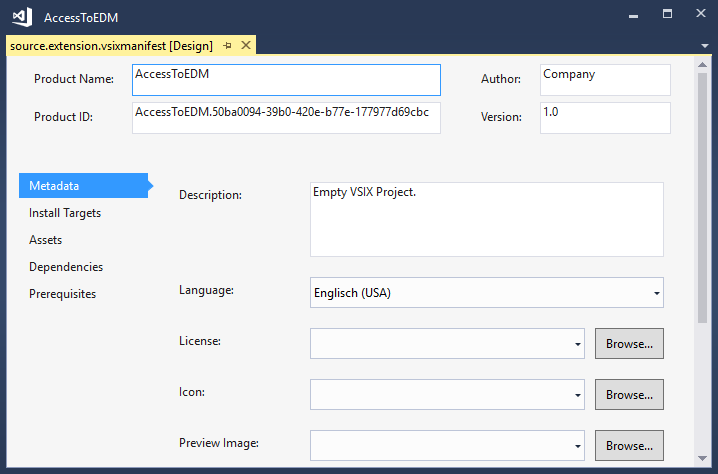Click Browse button next to Icon

click(629, 395)
